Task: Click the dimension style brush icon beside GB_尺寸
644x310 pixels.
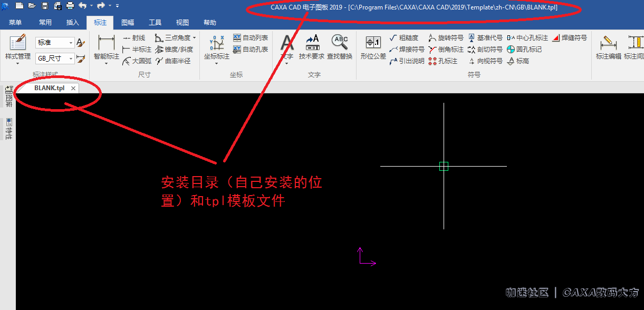Action: coord(81,59)
